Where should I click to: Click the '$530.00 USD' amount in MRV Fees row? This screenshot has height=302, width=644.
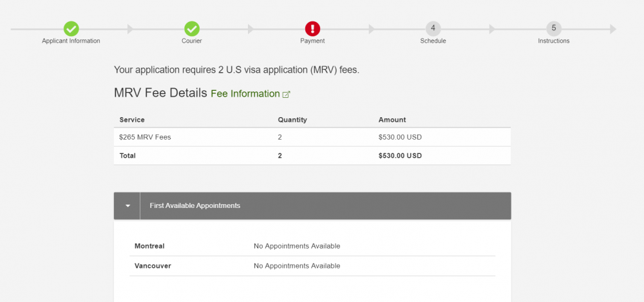click(x=400, y=137)
